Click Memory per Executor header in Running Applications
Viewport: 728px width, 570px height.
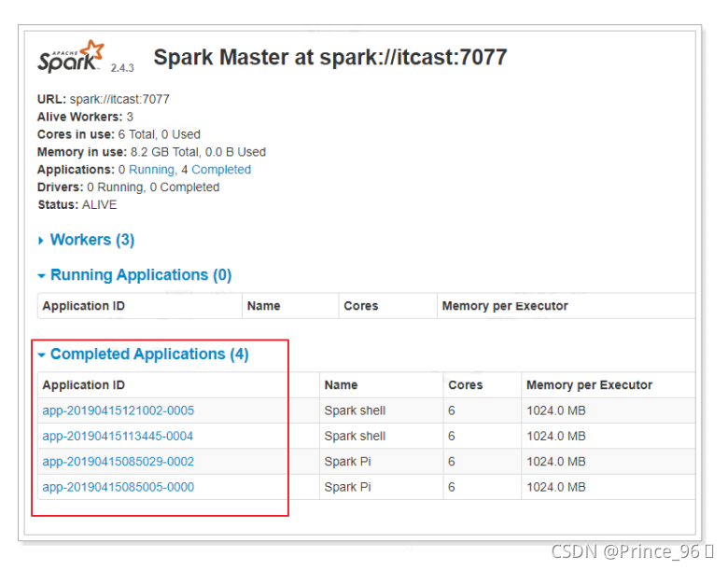click(505, 306)
